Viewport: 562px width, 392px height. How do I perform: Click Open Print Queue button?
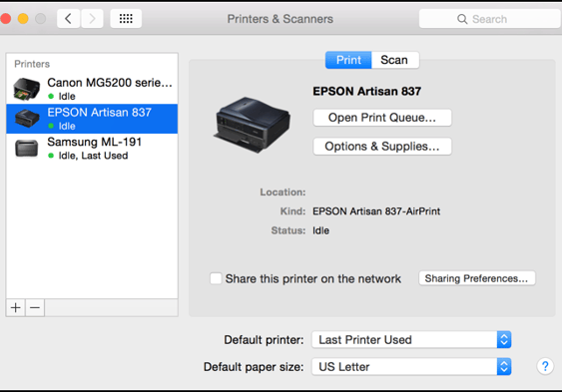[x=382, y=118]
